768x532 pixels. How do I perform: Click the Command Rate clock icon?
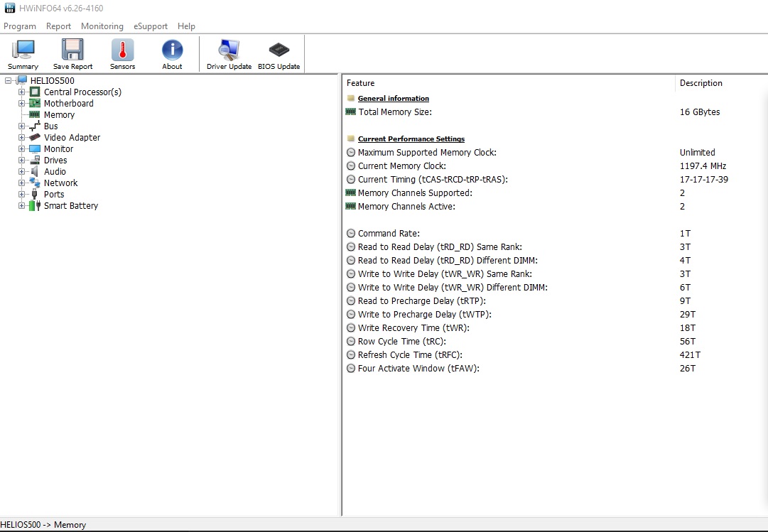(x=351, y=233)
